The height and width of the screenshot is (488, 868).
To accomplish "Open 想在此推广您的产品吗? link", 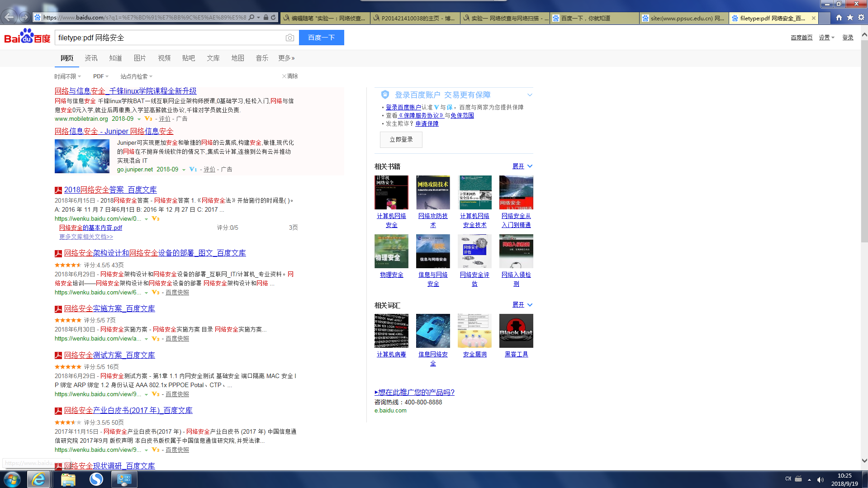I will [414, 392].
